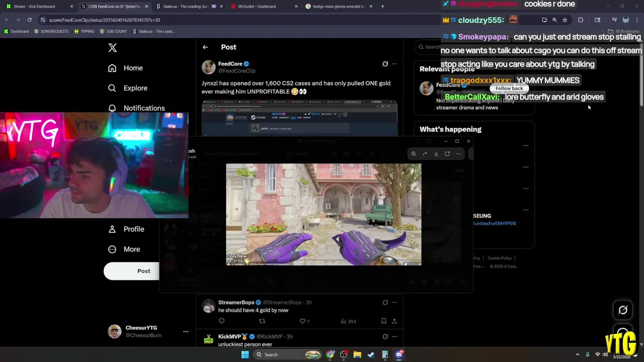Screen dimensions: 644x362
Task: Open the post's Steam screenshot image
Action: point(299,118)
